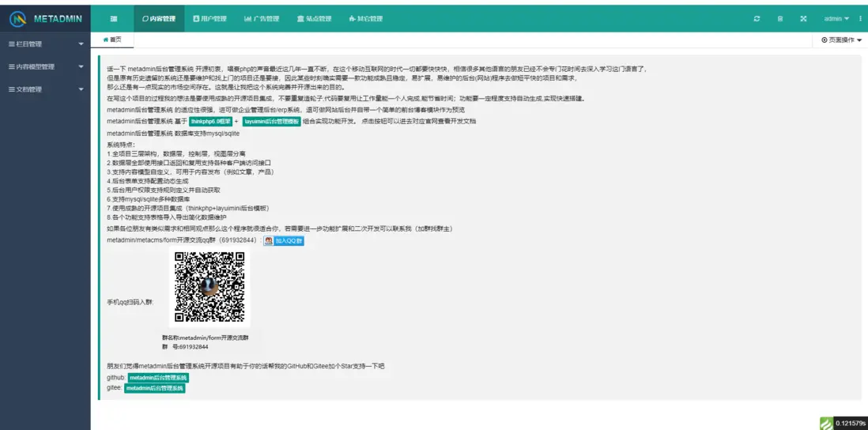This screenshot has width=868, height=430.
Task: Select the 首页 tab
Action: [112, 40]
